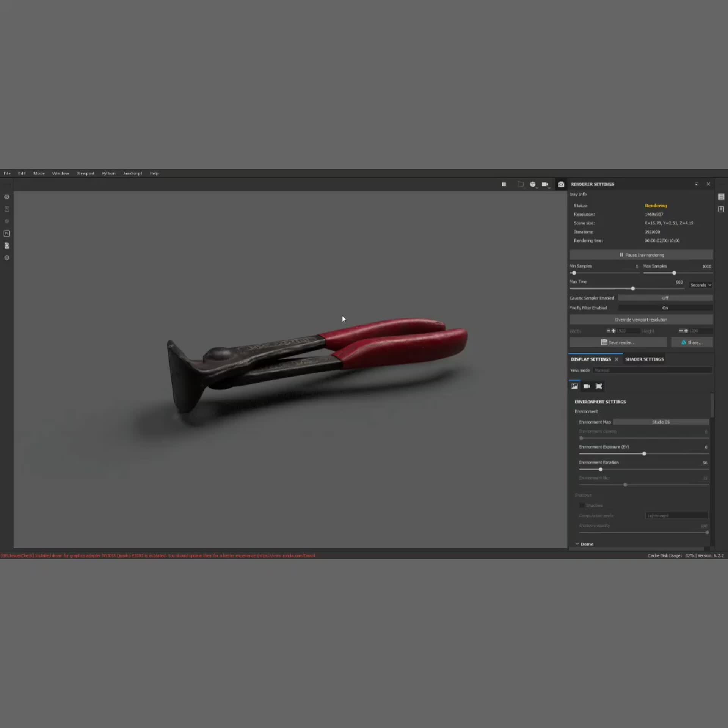Click Pause Iray rendering button
Screen dimensions: 728x728
[x=641, y=255]
